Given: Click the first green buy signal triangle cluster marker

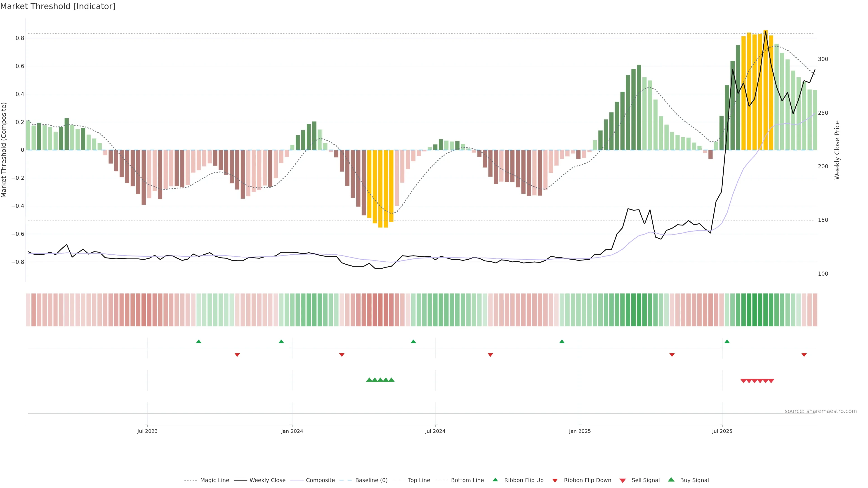Looking at the screenshot, I should pyautogui.click(x=369, y=380).
